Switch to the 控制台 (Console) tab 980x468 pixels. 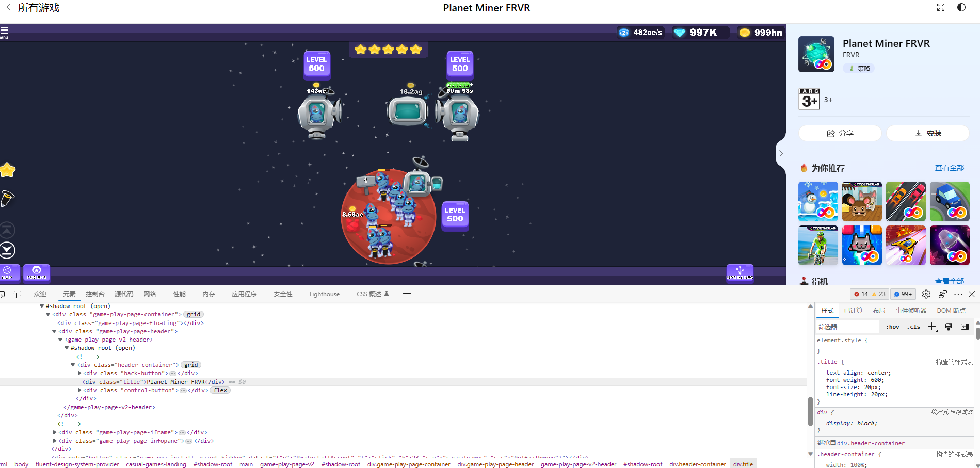(95, 294)
